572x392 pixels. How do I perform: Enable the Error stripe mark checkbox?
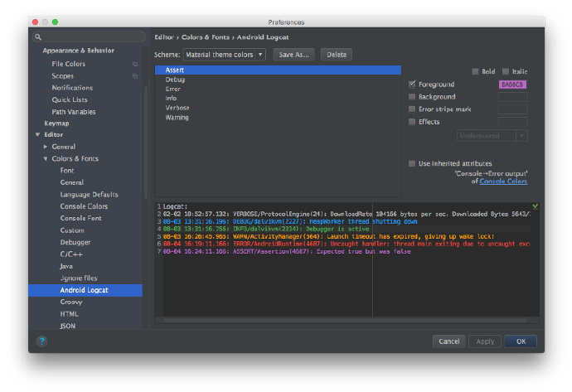(412, 109)
